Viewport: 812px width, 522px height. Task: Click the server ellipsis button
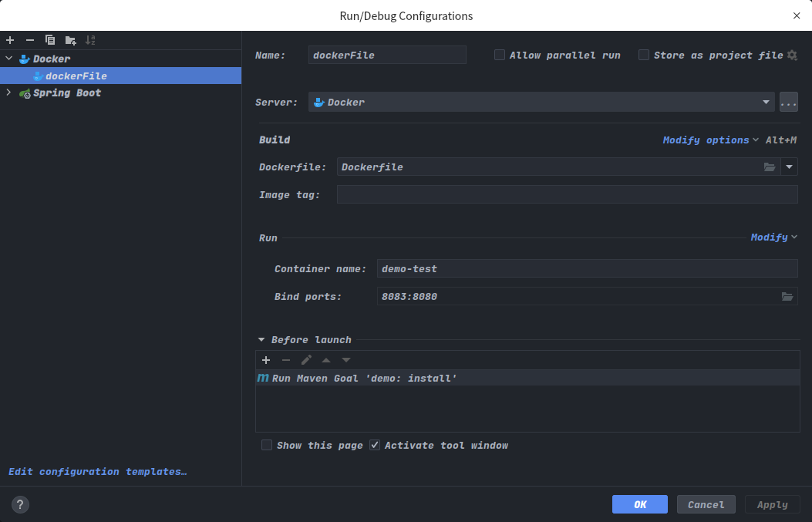coord(789,102)
